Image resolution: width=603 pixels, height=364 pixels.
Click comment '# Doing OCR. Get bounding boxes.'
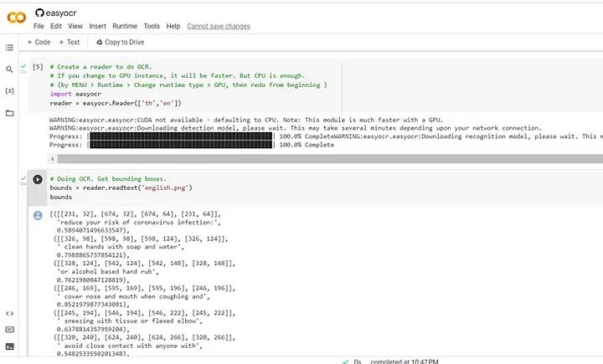coord(108,179)
